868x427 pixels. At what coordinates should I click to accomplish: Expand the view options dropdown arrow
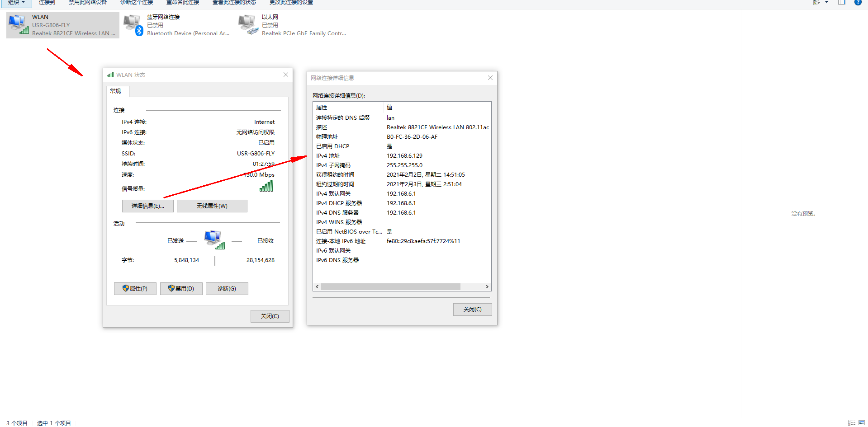[827, 2]
